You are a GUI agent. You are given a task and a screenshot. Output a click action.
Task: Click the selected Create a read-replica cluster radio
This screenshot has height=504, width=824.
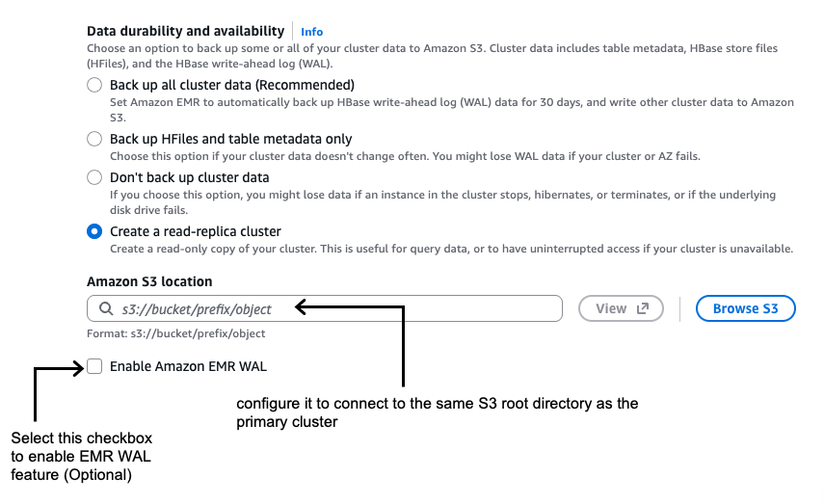(x=94, y=231)
